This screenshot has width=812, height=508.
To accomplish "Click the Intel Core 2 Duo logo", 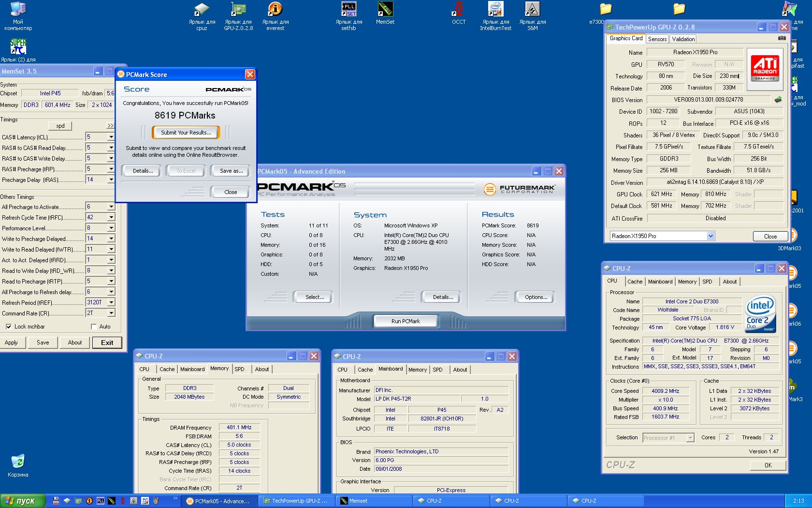I will [760, 314].
